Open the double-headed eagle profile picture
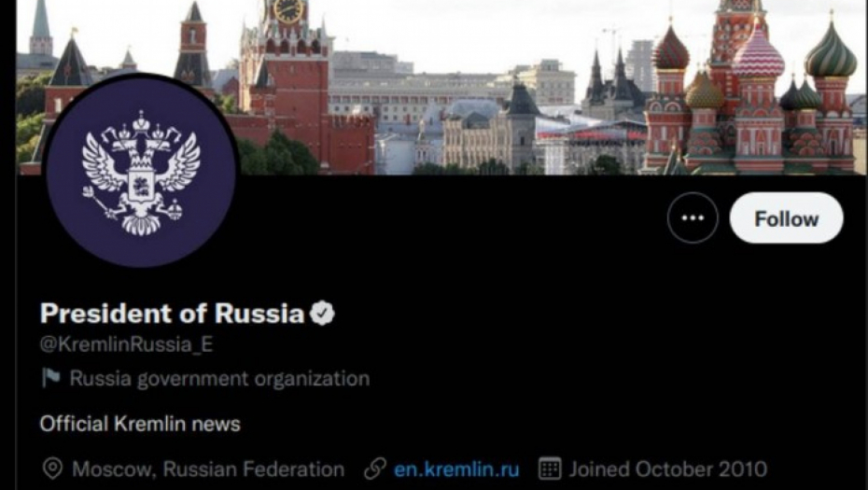Image resolution: width=868 pixels, height=490 pixels. pos(141,171)
